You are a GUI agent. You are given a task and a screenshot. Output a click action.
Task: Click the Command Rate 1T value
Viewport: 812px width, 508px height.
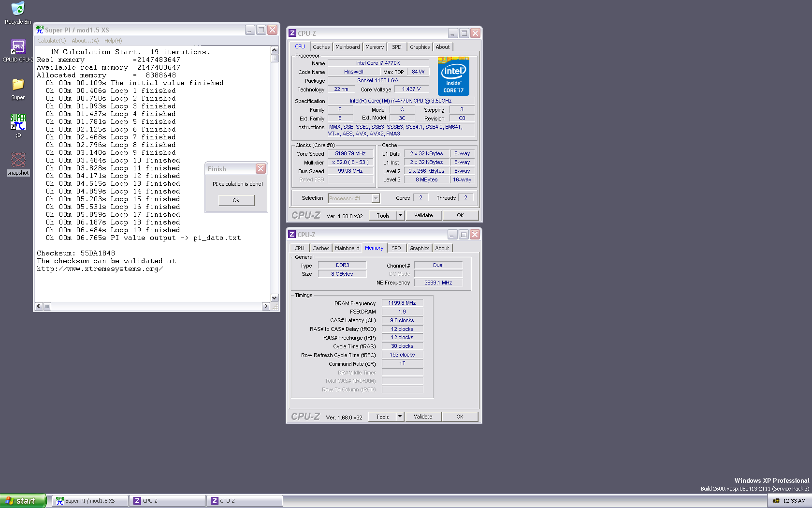[x=402, y=363]
